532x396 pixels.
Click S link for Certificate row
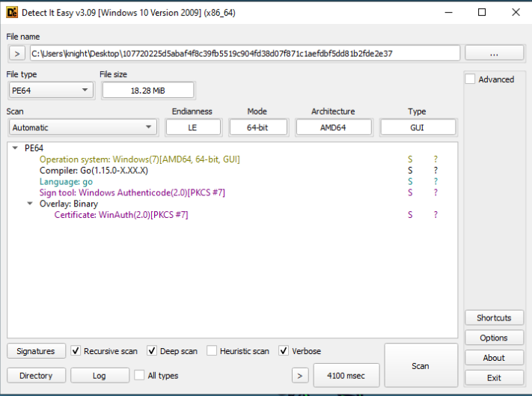(x=410, y=215)
